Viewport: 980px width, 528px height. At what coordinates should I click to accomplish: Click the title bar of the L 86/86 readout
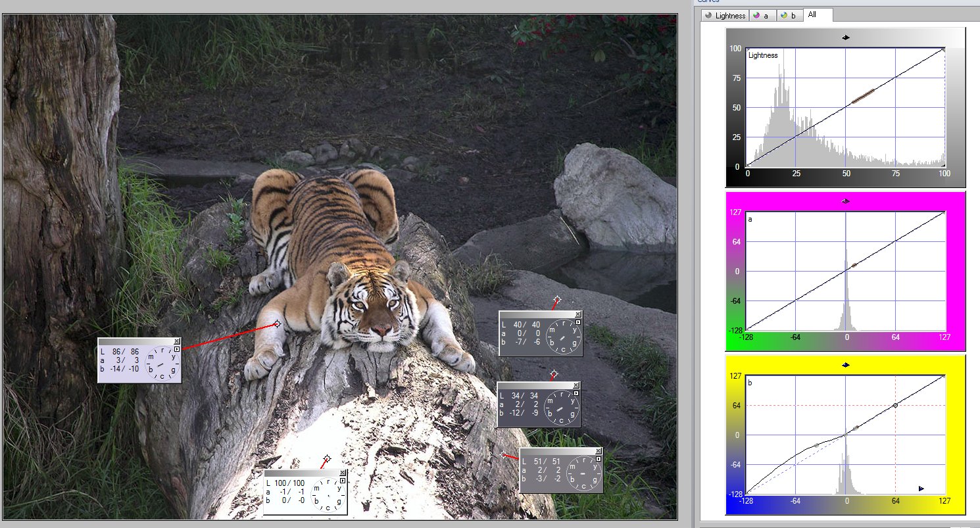[135, 341]
